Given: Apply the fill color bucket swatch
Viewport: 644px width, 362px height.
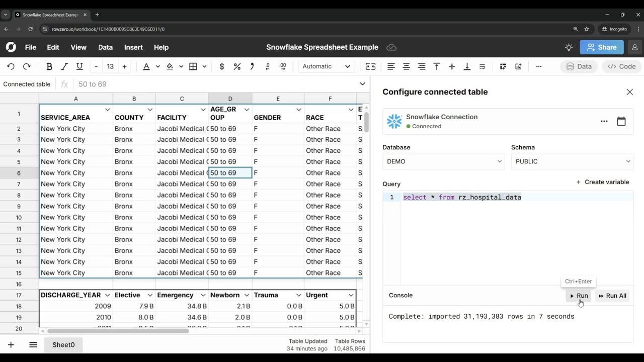Looking at the screenshot, I should 170,66.
